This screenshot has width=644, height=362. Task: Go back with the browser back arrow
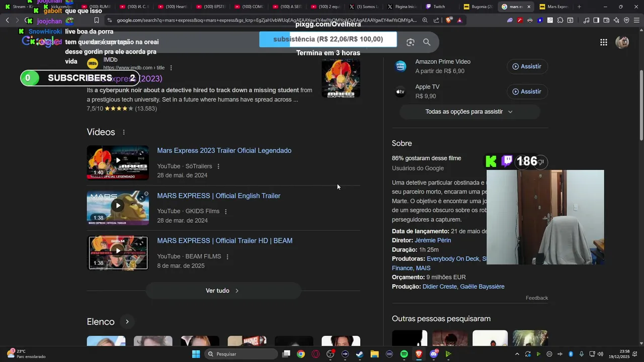[7, 20]
